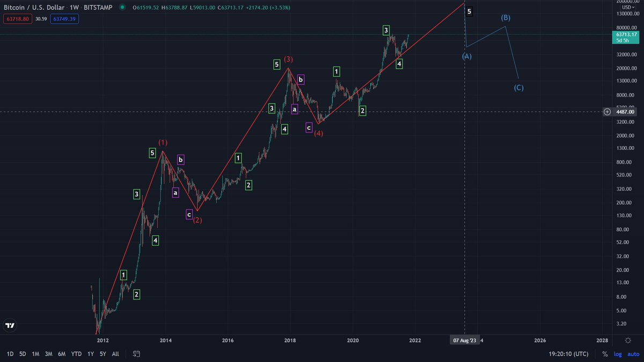Viewport: 644px width, 362px height.
Task: Select the 5Y range option
Action: click(x=102, y=354)
